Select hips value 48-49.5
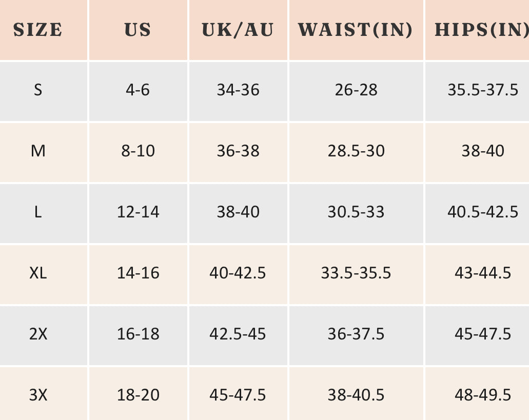529x420 pixels. (482, 394)
